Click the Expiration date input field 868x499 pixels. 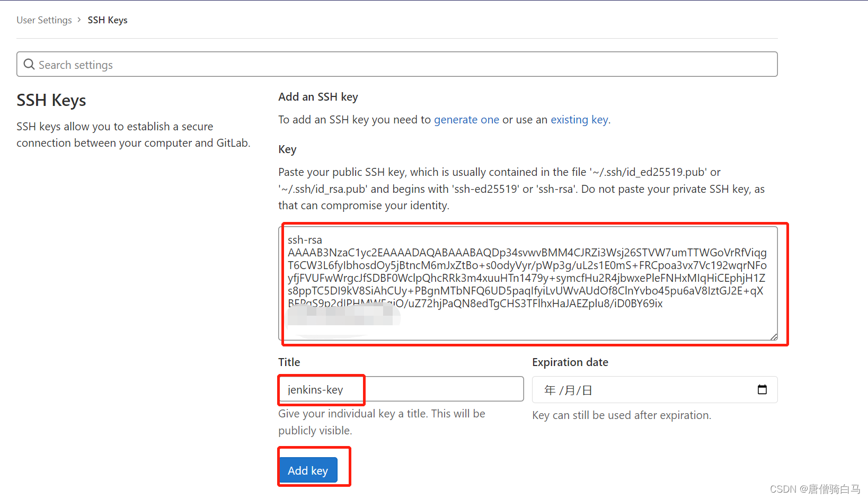(654, 390)
